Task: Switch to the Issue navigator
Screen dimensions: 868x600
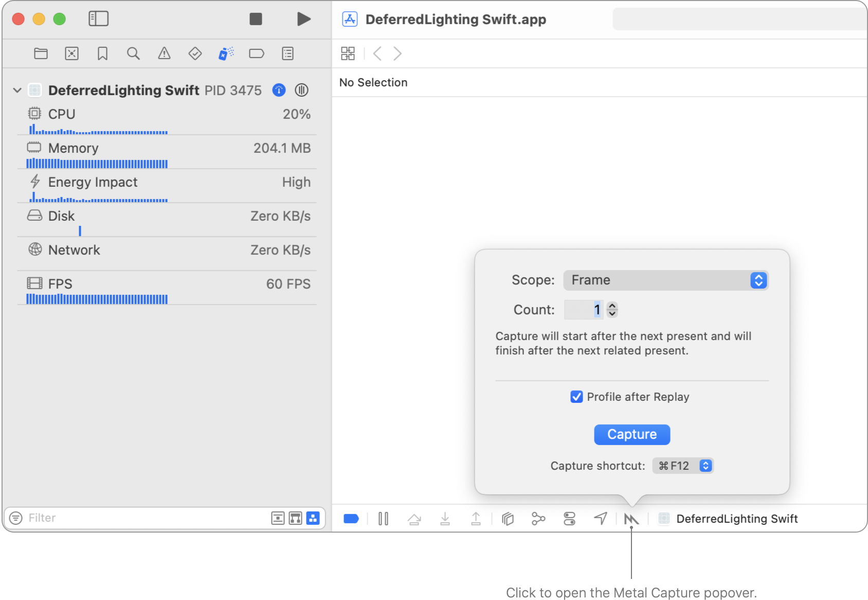Action: coord(164,54)
